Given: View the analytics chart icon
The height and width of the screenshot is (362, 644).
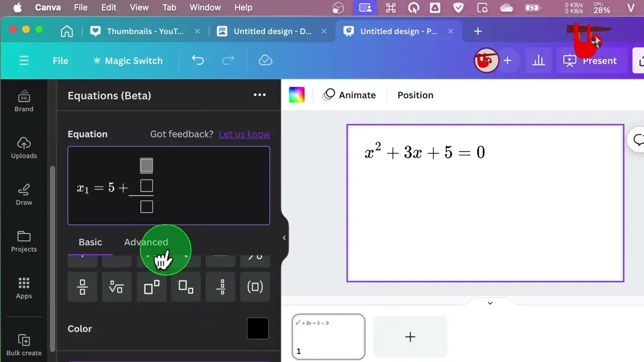Looking at the screenshot, I should [538, 61].
